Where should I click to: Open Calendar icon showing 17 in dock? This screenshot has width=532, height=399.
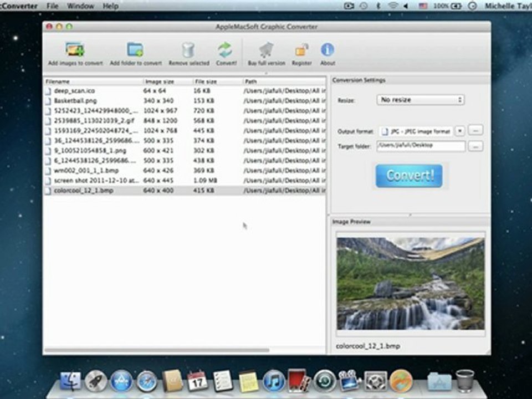pos(197,381)
